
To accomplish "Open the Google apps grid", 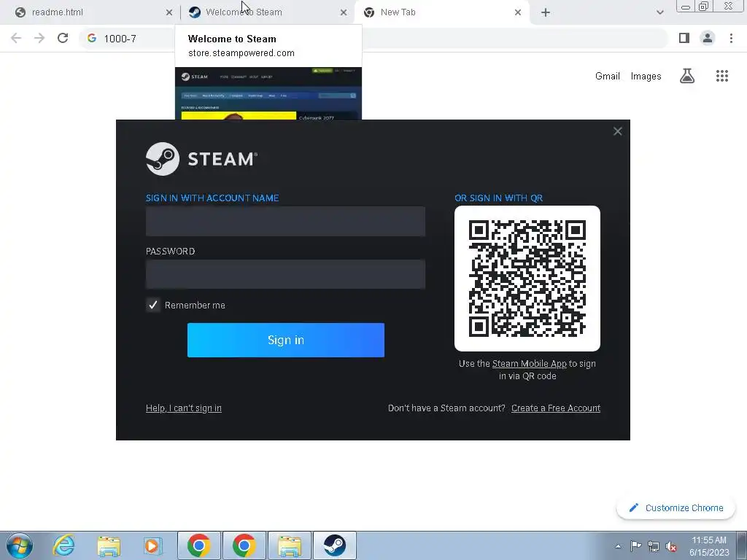I will click(x=722, y=76).
